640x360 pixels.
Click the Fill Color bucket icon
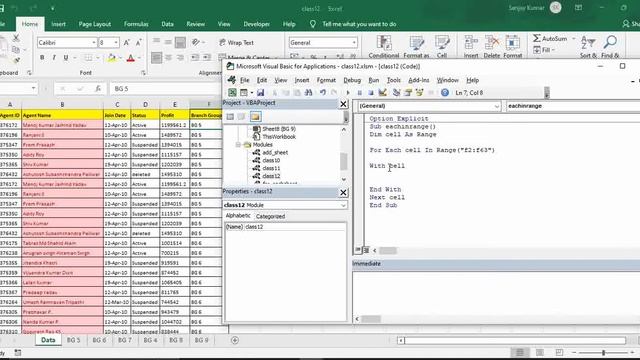click(x=111, y=58)
